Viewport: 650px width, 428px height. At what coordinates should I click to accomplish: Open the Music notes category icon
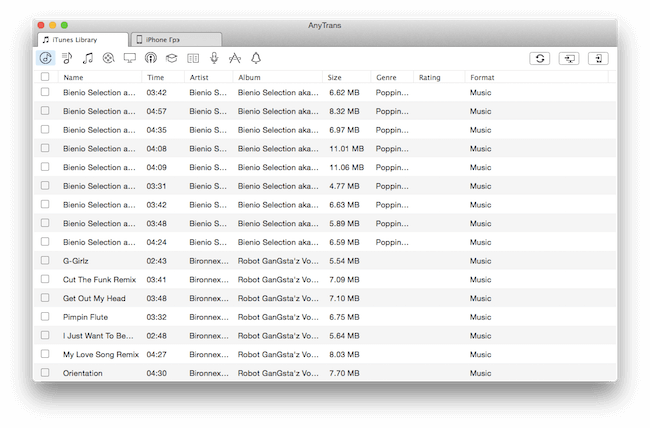pyautogui.click(x=88, y=58)
